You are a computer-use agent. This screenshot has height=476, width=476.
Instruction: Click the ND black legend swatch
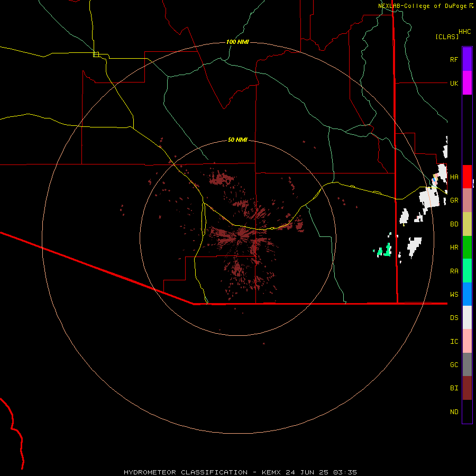[x=467, y=411]
